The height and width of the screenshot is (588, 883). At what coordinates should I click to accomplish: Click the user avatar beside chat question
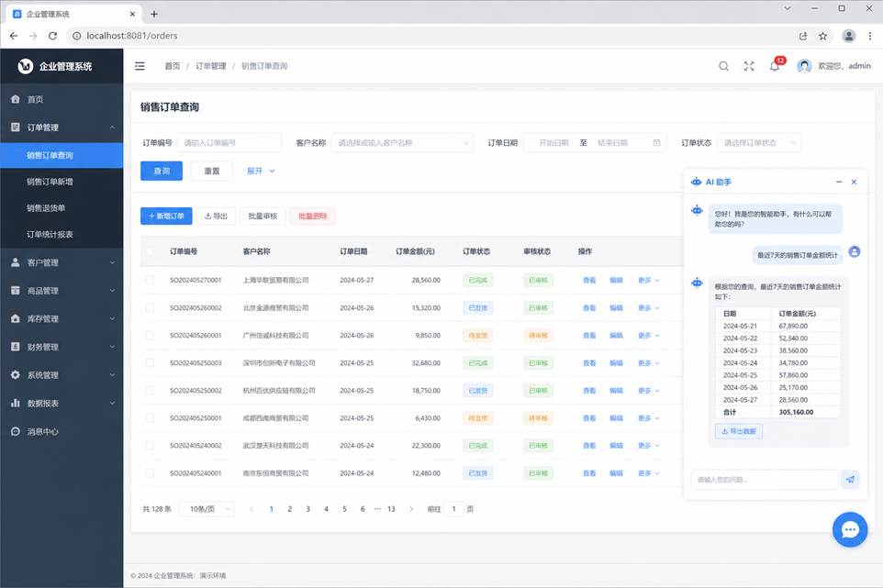tap(855, 251)
